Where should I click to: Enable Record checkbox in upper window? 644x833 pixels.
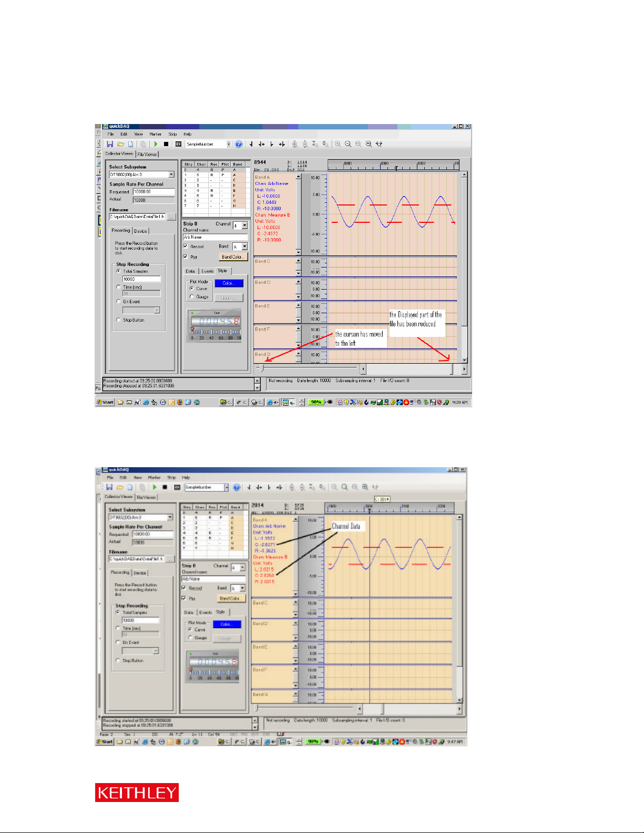(x=186, y=246)
